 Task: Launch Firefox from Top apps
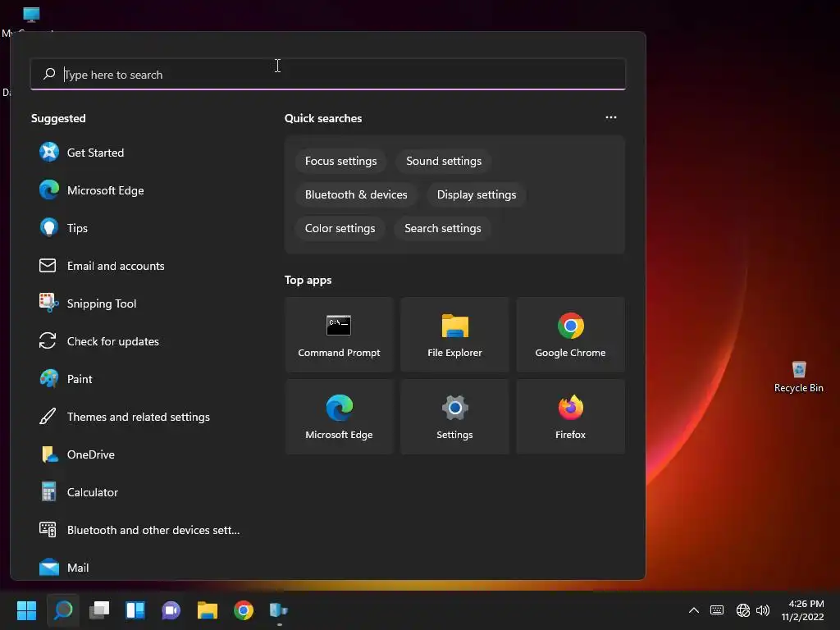point(571,417)
